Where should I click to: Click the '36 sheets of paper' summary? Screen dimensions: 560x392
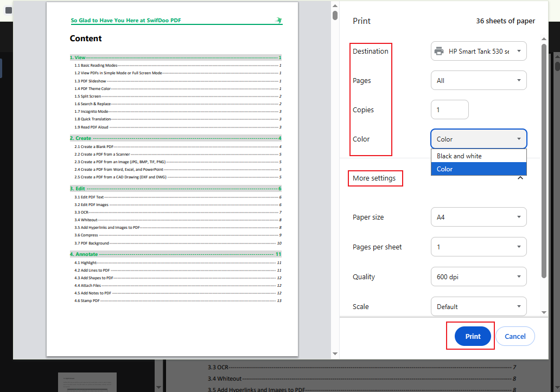pos(505,21)
